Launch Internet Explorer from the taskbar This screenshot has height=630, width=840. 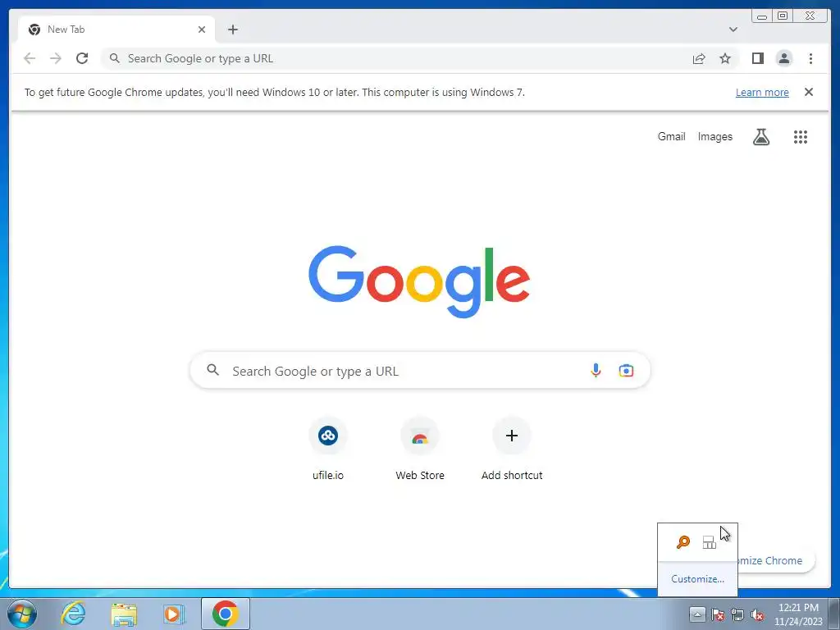tap(73, 614)
